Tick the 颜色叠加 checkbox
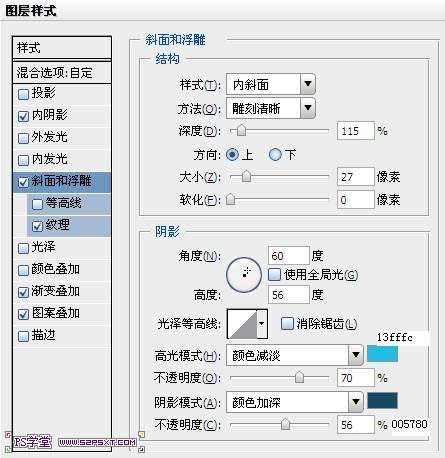Image resolution: width=445 pixels, height=458 pixels. click(x=23, y=270)
